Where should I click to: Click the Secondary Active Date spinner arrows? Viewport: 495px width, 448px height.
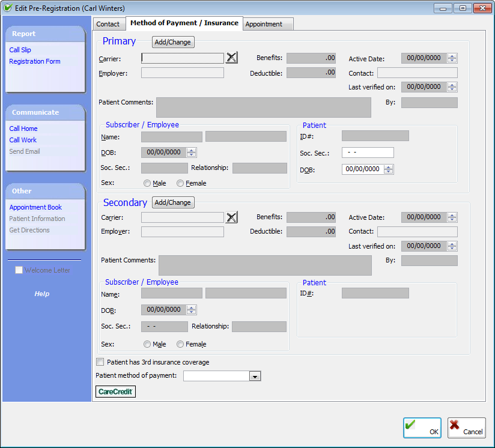tap(452, 217)
